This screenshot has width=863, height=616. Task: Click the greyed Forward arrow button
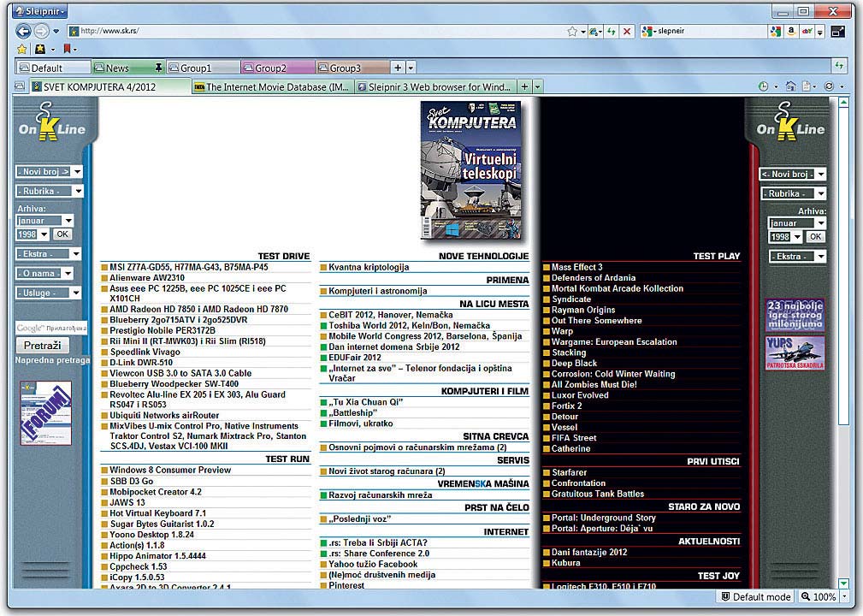42,32
